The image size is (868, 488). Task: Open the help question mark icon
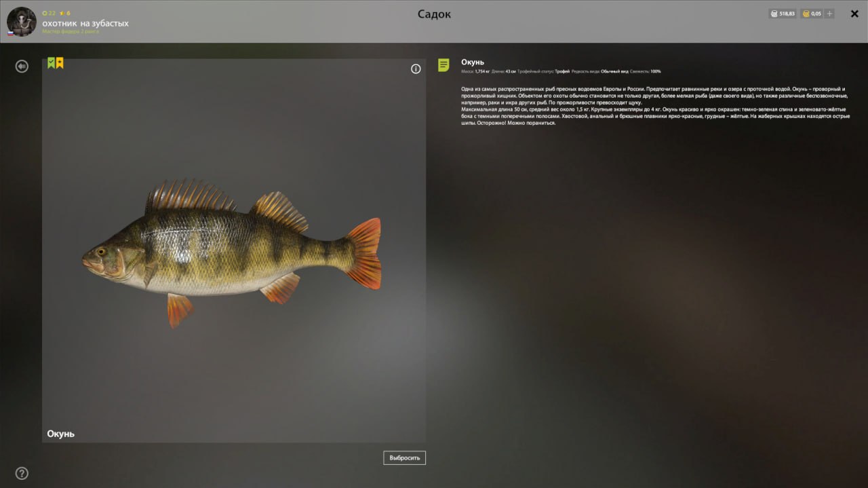(x=22, y=473)
